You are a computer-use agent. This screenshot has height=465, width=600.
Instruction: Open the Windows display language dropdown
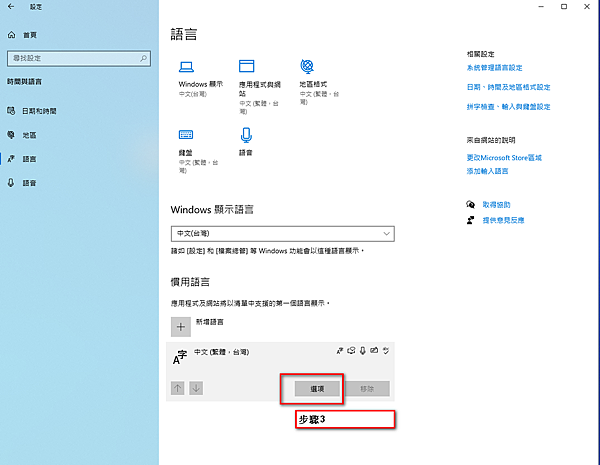coord(282,233)
